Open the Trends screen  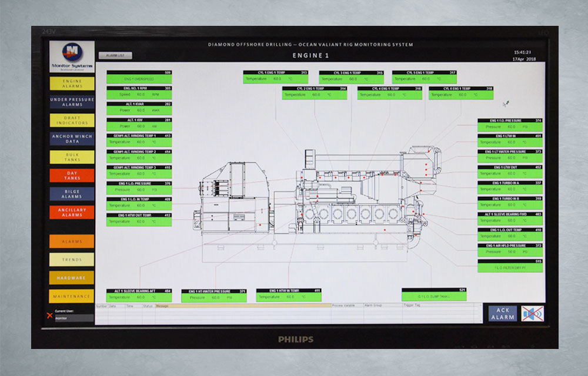(72, 259)
